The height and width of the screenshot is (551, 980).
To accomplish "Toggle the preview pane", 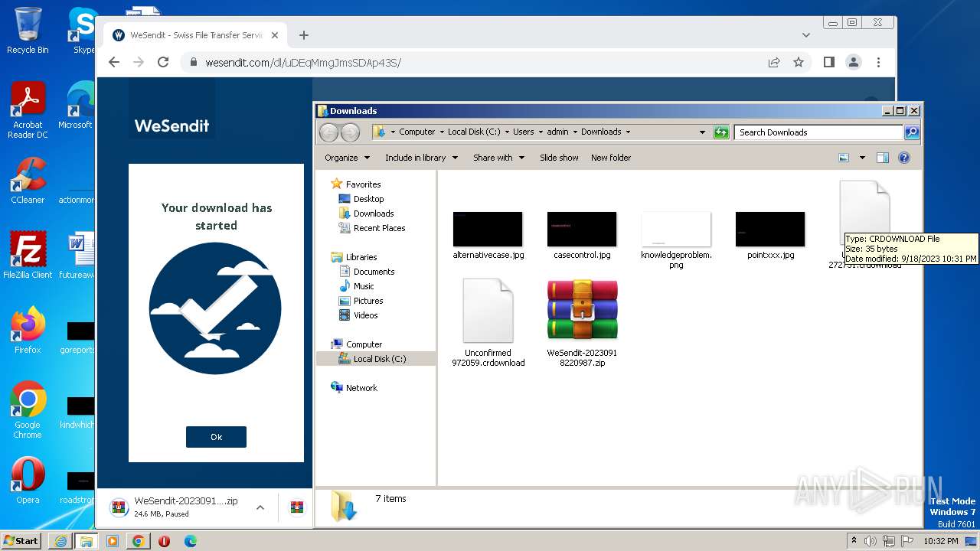I will (x=883, y=158).
